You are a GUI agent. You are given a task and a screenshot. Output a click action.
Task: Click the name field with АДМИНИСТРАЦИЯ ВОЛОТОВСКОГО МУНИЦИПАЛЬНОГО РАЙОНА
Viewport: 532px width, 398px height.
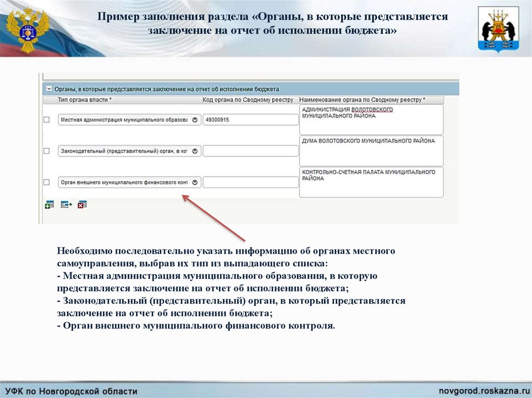pos(371,120)
